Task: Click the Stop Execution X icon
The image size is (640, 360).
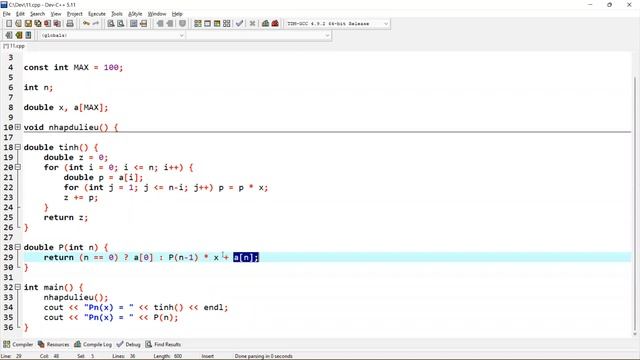Action: click(x=252, y=24)
